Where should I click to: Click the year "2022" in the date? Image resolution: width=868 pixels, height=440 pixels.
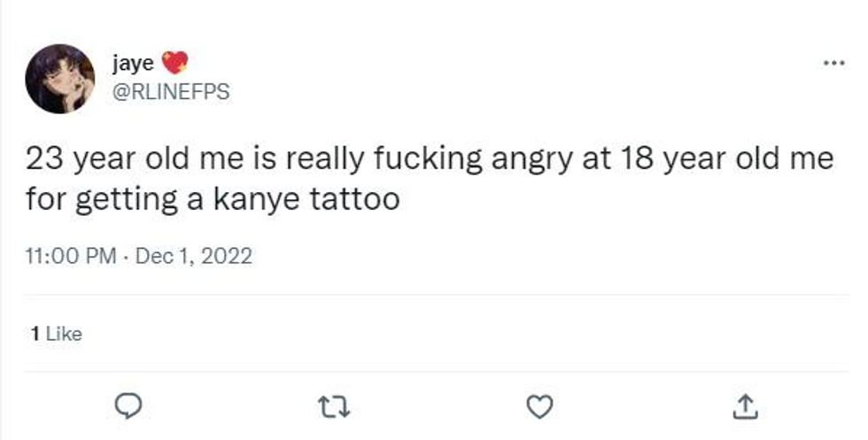tap(229, 257)
